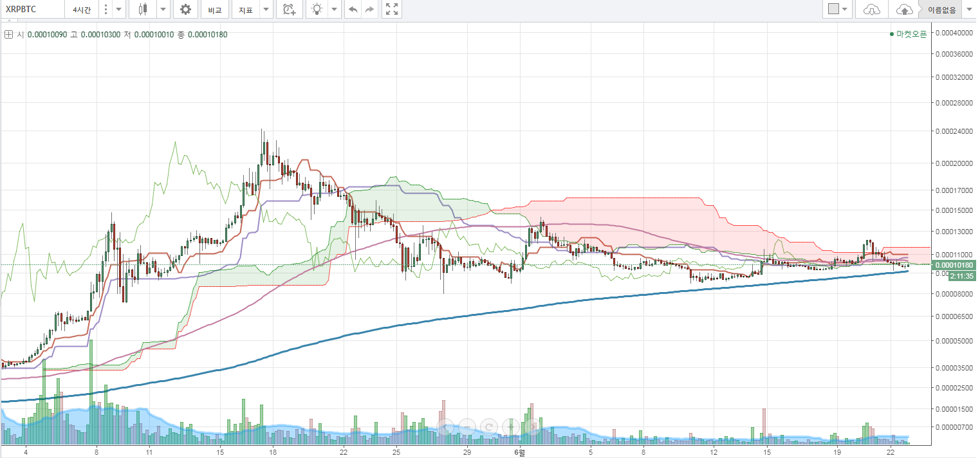Click the add alert clock icon
Image resolution: width=980 pixels, height=458 pixels.
[290, 10]
